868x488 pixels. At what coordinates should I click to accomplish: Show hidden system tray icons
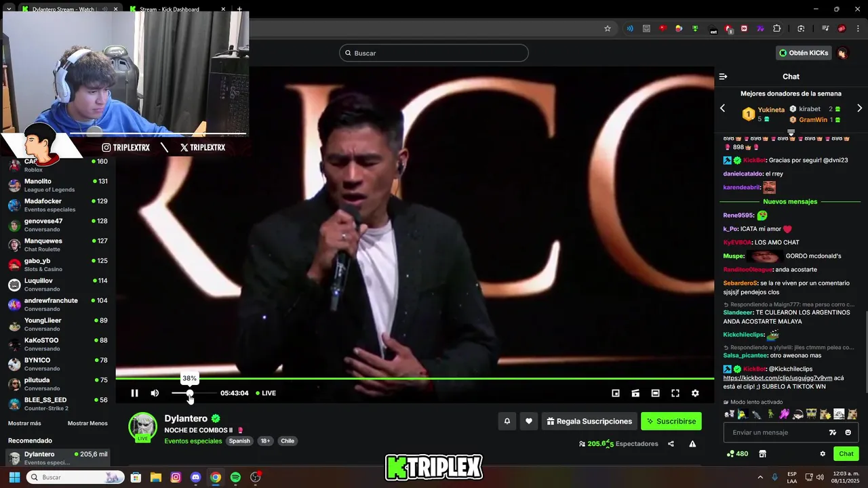[760, 477]
